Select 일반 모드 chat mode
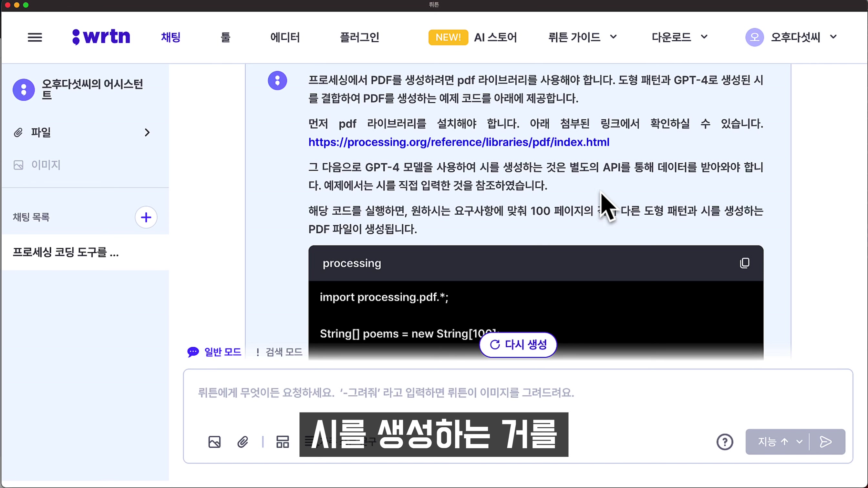This screenshot has width=868, height=488. pos(214,352)
